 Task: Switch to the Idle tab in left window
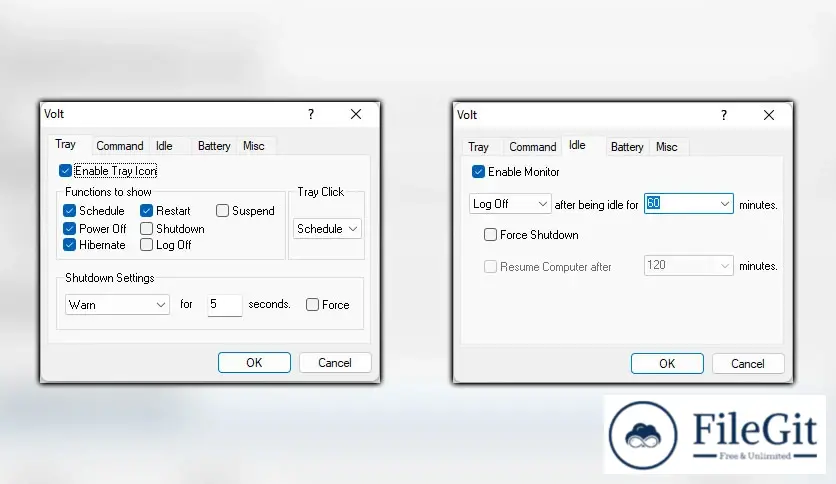pyautogui.click(x=164, y=146)
